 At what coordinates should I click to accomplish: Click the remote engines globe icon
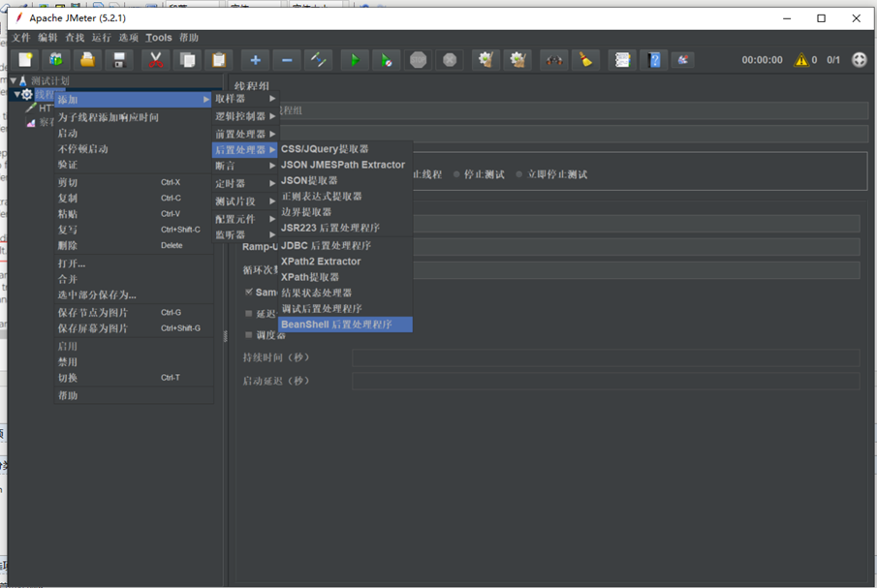[860, 60]
